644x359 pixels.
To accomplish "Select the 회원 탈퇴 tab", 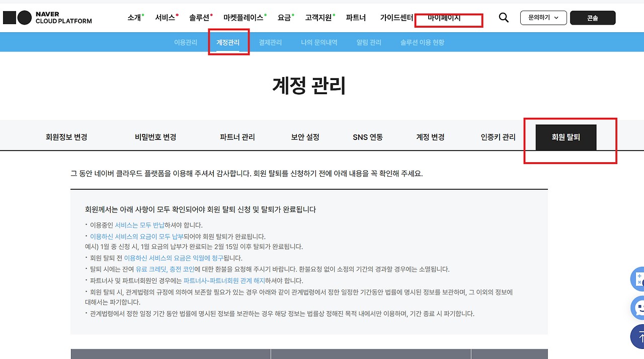I will (x=566, y=137).
